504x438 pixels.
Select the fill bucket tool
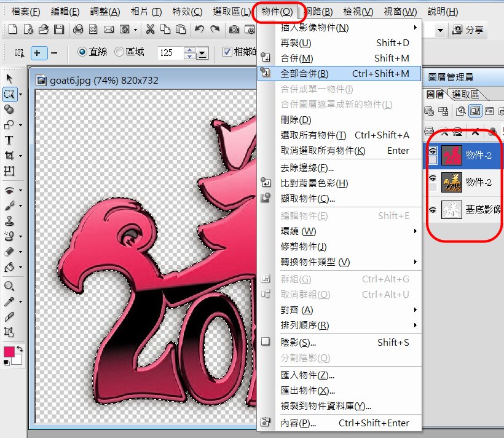pyautogui.click(x=9, y=267)
